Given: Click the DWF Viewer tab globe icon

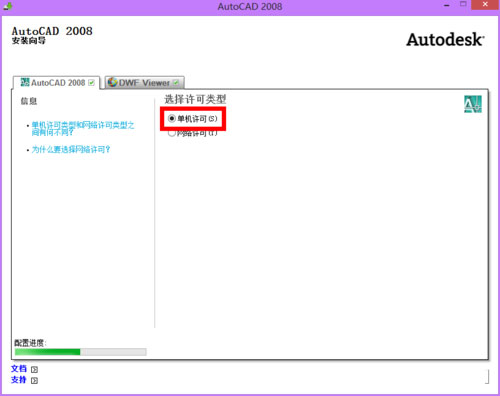Looking at the screenshot, I should pyautogui.click(x=113, y=82).
